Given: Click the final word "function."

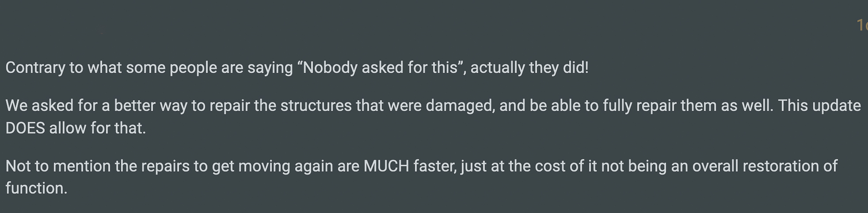Looking at the screenshot, I should (36, 188).
